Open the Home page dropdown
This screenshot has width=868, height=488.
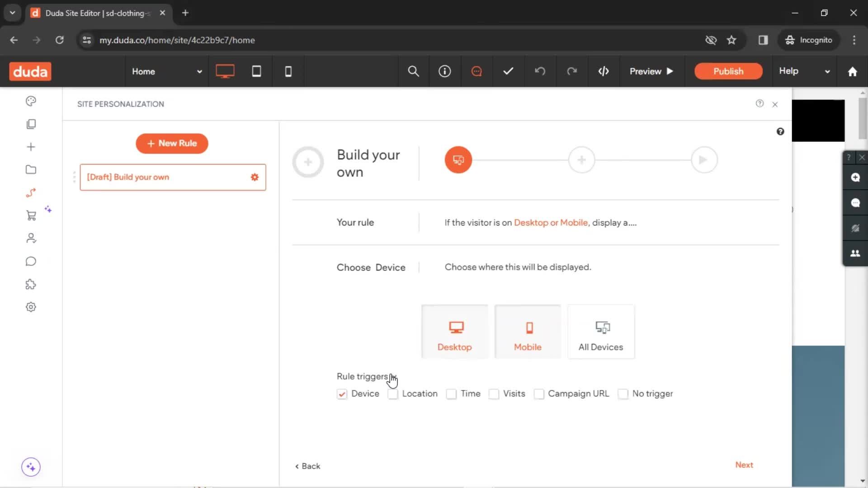click(167, 71)
